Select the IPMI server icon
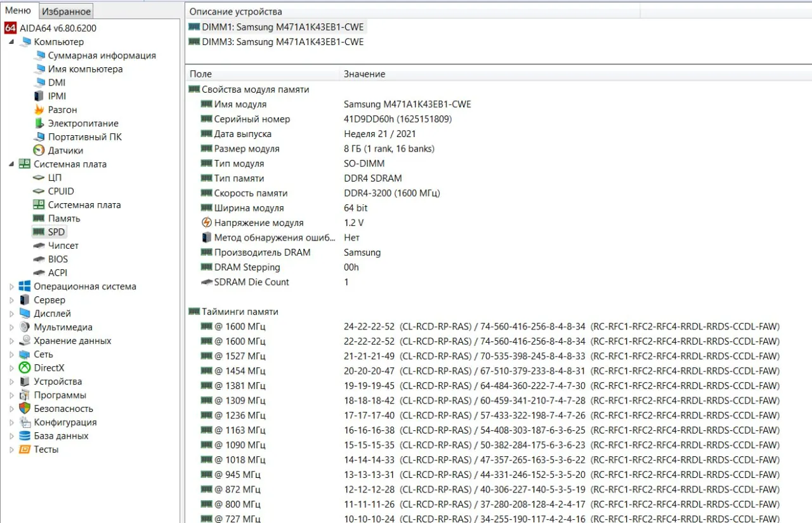This screenshot has width=812, height=523. point(39,96)
